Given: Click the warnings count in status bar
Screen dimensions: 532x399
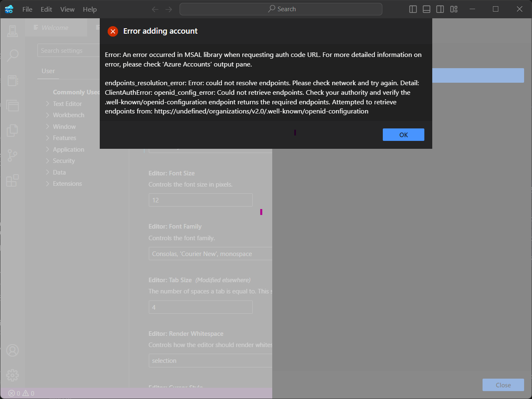Looking at the screenshot, I should pos(28,393).
